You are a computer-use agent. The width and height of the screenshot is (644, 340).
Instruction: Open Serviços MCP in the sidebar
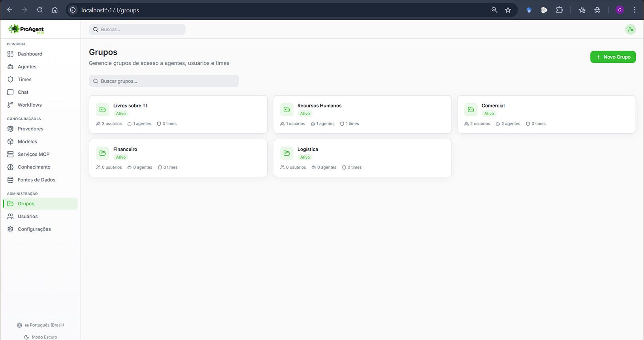(x=33, y=154)
